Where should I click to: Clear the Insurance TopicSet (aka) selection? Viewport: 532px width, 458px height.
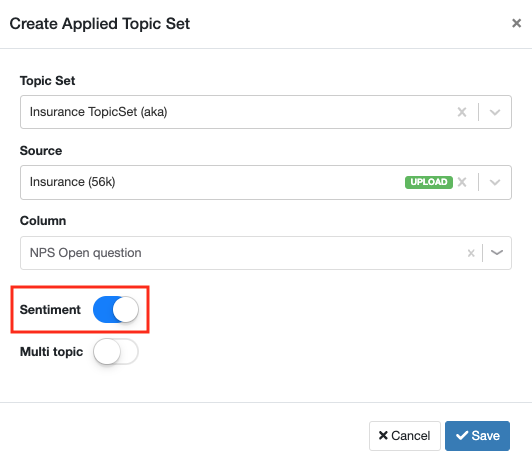tap(462, 112)
